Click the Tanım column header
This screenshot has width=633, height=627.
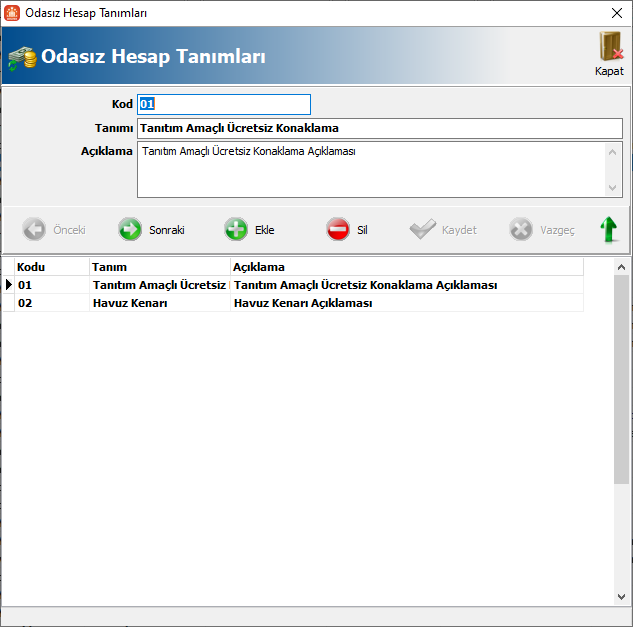(x=159, y=267)
